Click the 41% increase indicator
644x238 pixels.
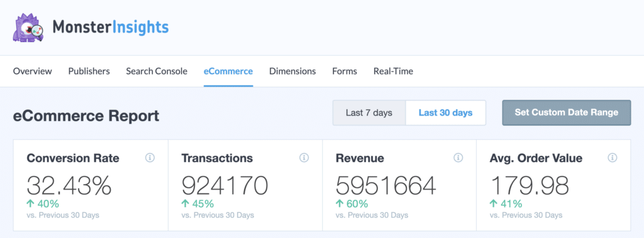click(506, 203)
